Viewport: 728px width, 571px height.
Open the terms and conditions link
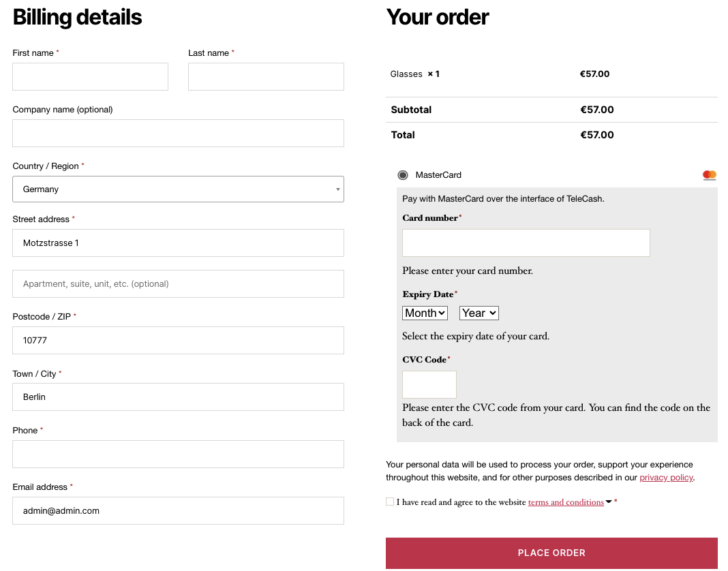(x=566, y=502)
